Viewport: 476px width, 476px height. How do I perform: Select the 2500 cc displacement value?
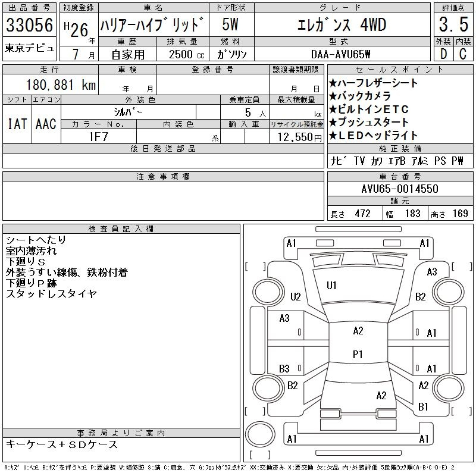pos(186,55)
